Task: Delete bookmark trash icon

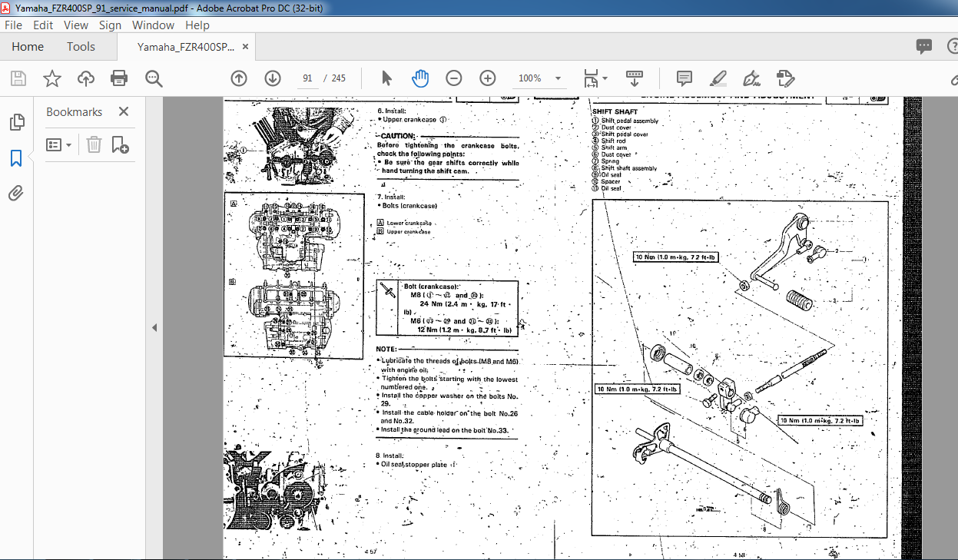Action: click(x=94, y=144)
